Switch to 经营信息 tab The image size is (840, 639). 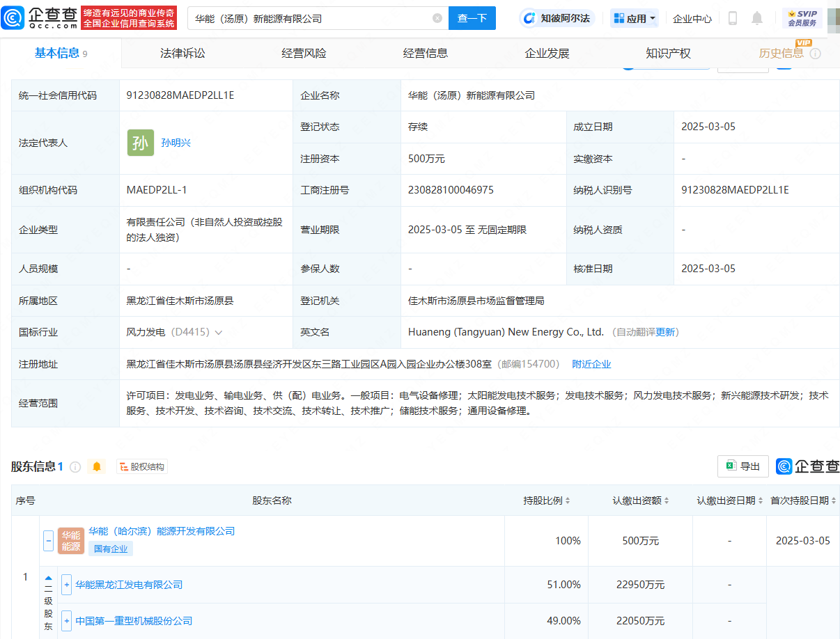coord(426,54)
